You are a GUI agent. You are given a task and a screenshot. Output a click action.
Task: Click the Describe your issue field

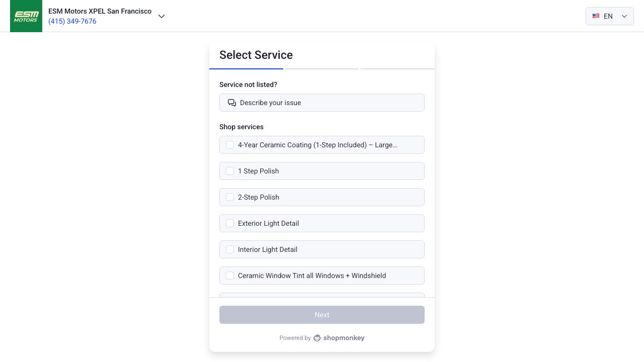click(x=322, y=103)
